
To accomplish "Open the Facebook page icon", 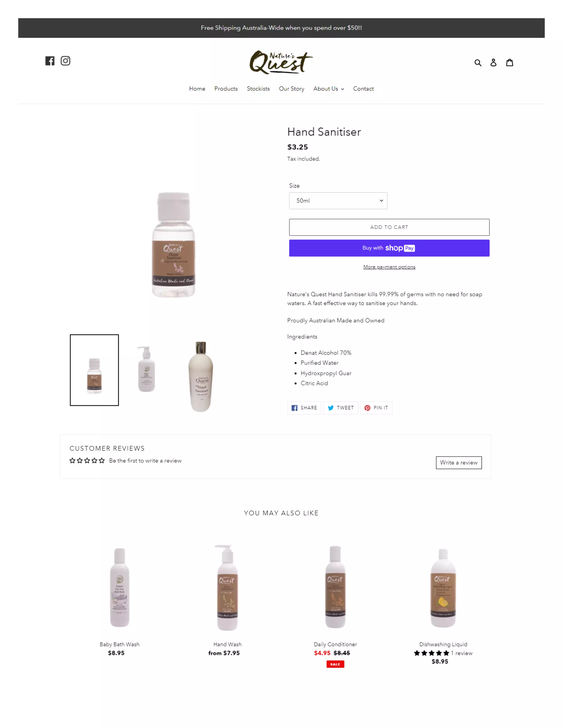I will [x=50, y=61].
